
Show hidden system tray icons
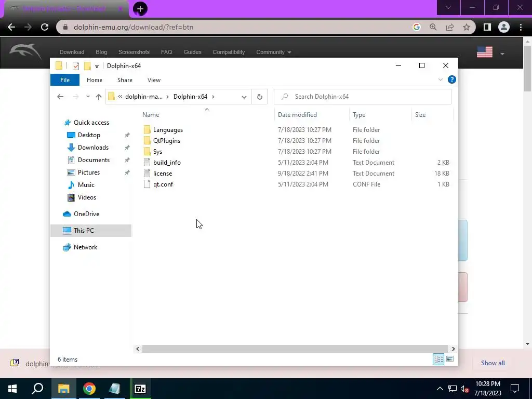tap(440, 389)
